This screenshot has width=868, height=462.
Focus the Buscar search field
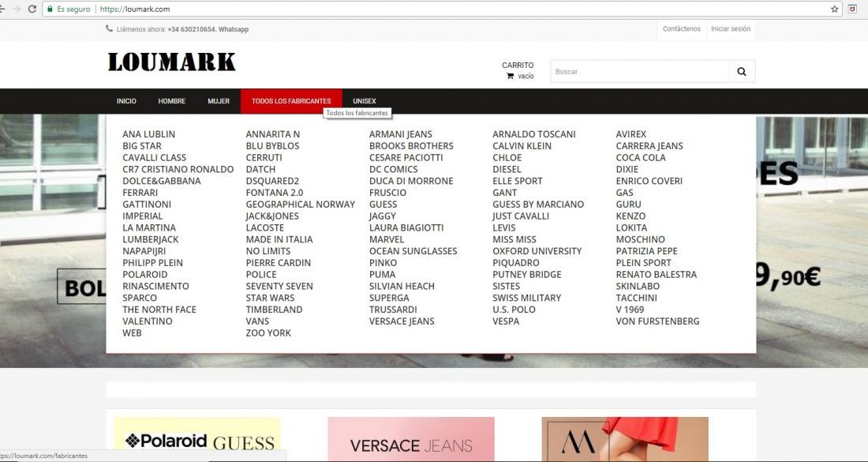tap(639, 71)
